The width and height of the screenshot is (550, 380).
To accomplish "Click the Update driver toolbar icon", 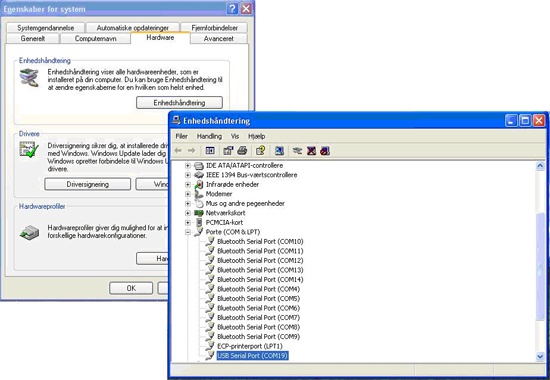I will 297,151.
